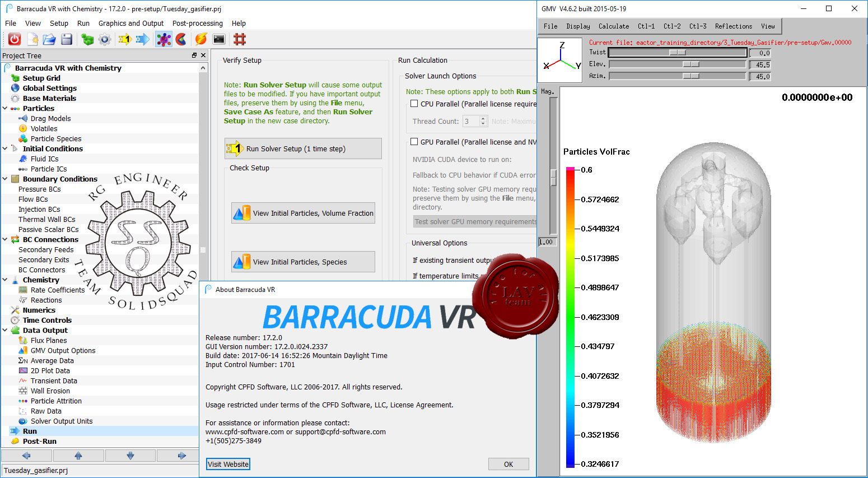The width and height of the screenshot is (868, 478).
Task: Click the Thread Count input field
Action: coord(470,121)
